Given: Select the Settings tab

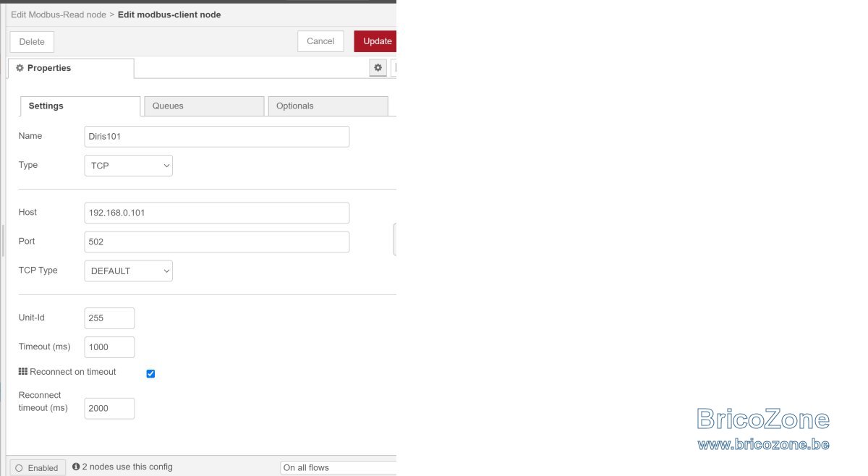Looking at the screenshot, I should [80, 106].
